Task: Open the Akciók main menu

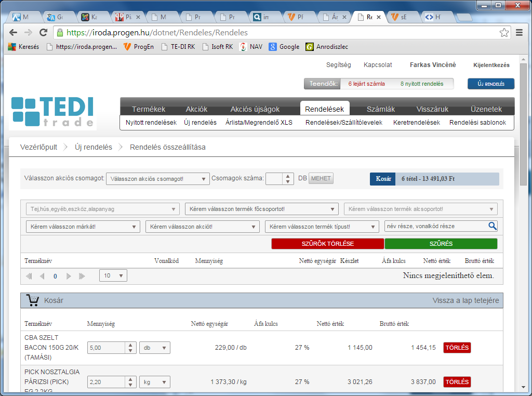Action: pos(196,109)
